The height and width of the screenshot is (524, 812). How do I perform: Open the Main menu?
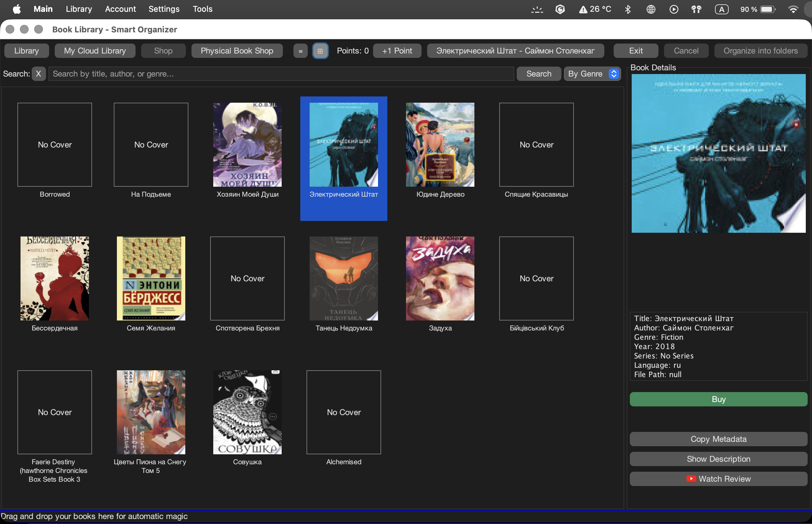click(43, 9)
